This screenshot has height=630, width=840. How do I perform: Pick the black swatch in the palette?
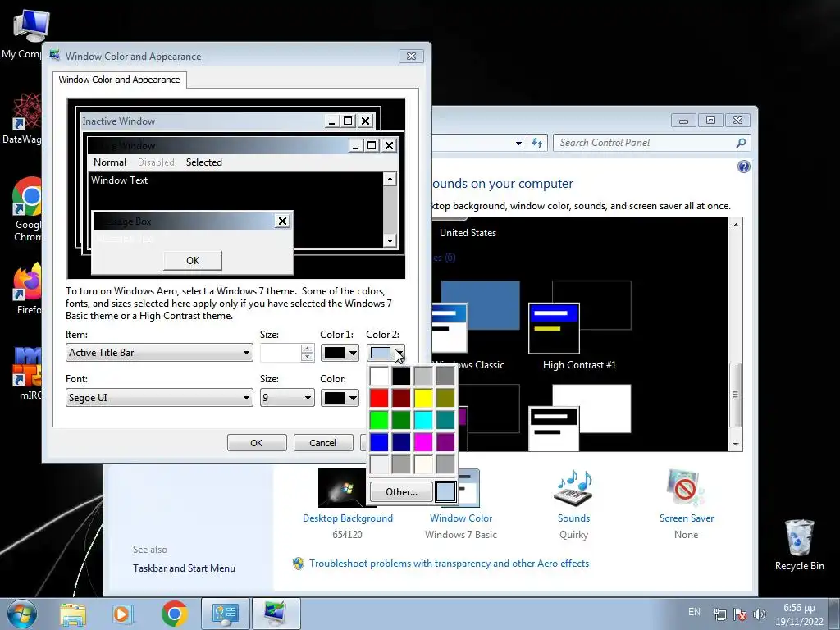point(400,376)
